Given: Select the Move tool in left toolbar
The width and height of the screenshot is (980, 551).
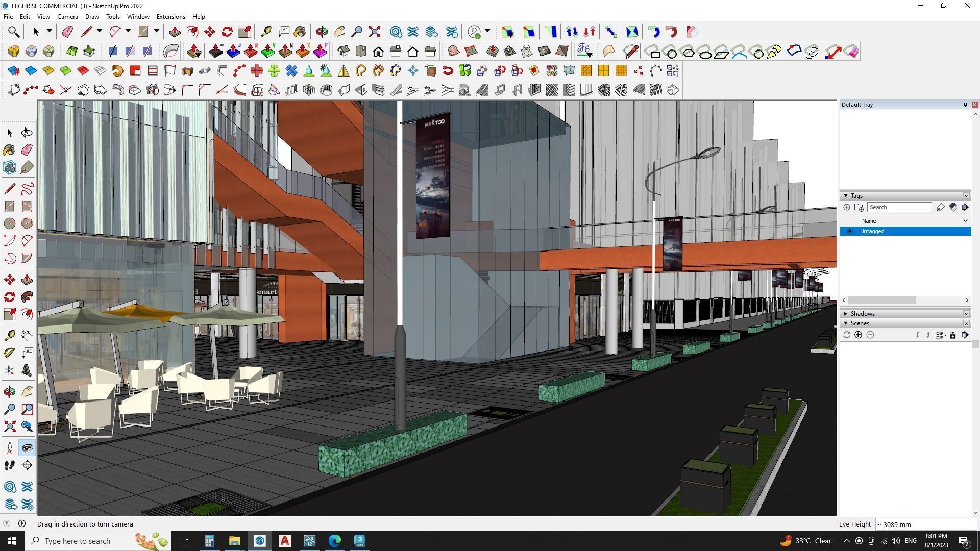Looking at the screenshot, I should [x=10, y=280].
